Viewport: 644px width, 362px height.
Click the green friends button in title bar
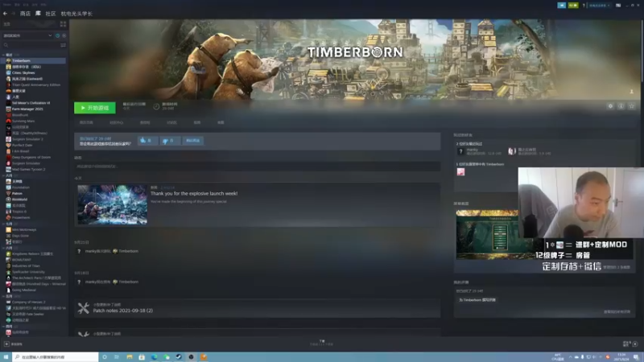click(573, 6)
